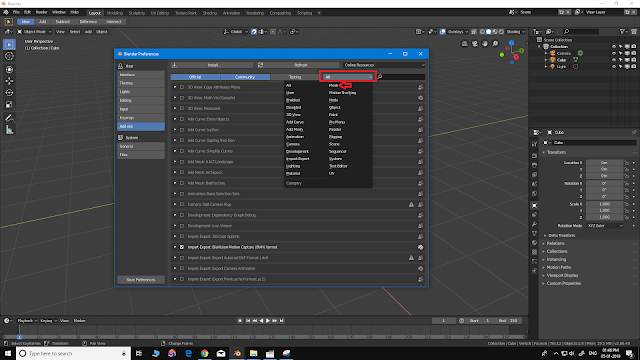The image size is (640, 360).
Task: Enable the 3D View: Copy Attributes Menu add-on
Action: click(x=182, y=87)
